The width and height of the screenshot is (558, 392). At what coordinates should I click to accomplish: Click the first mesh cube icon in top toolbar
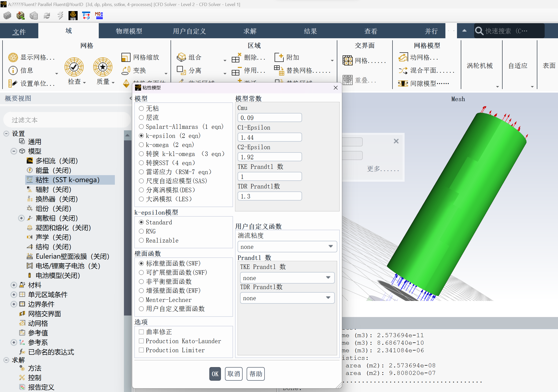7,16
